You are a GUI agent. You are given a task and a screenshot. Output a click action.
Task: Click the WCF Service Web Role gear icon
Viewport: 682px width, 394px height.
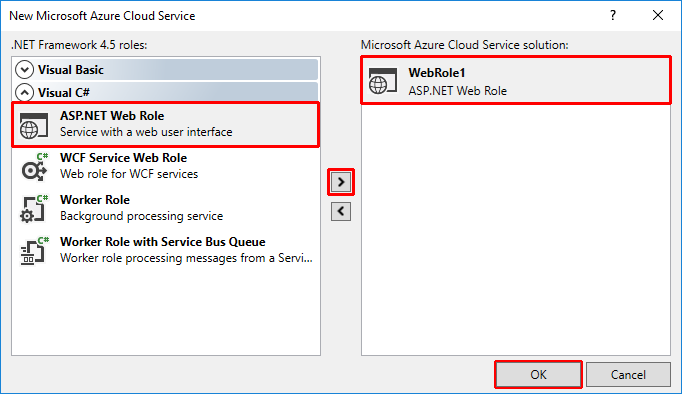point(34,167)
